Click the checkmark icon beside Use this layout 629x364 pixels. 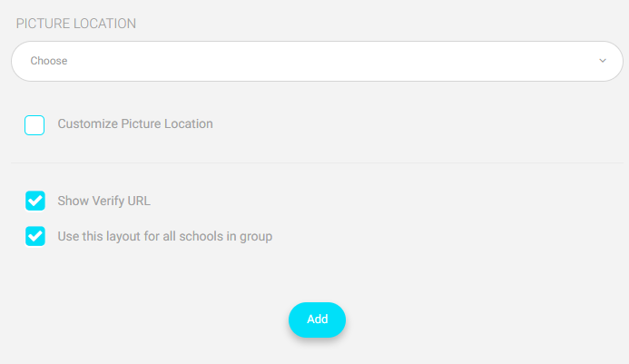[x=35, y=236]
